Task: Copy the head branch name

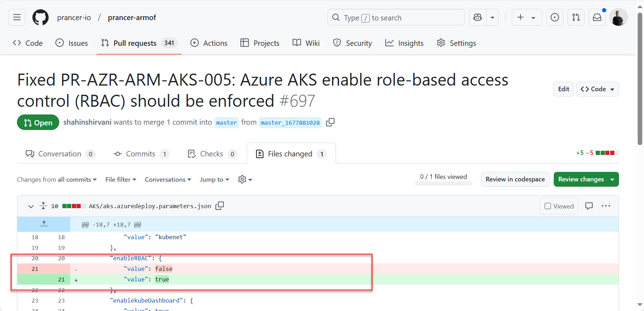Action: click(330, 122)
